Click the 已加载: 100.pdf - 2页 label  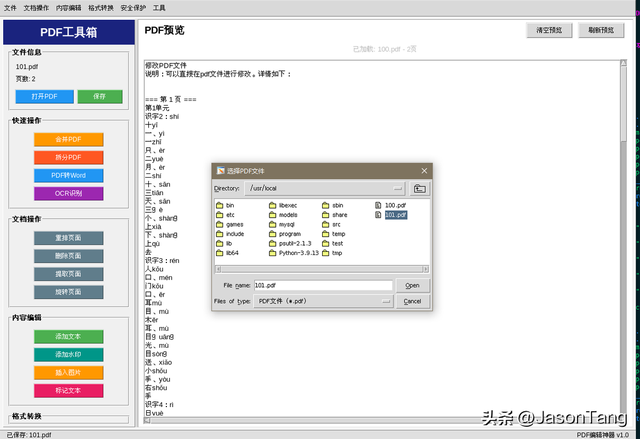coord(384,49)
